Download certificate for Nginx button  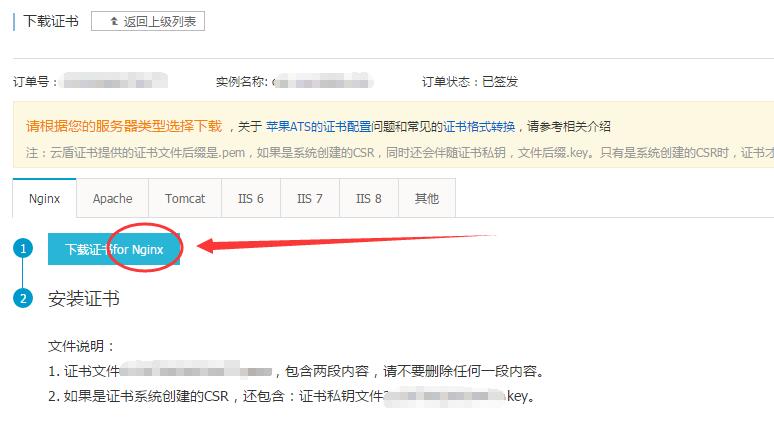[114, 249]
